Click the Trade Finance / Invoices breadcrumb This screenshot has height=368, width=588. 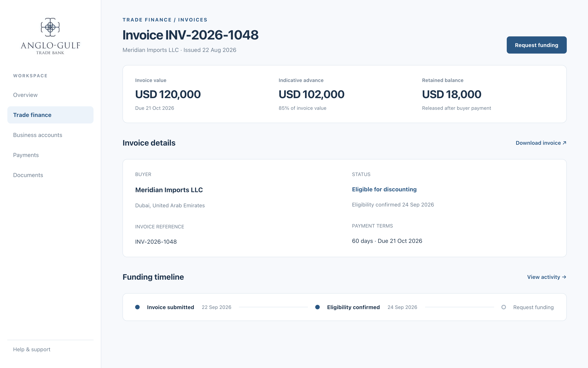pyautogui.click(x=165, y=20)
